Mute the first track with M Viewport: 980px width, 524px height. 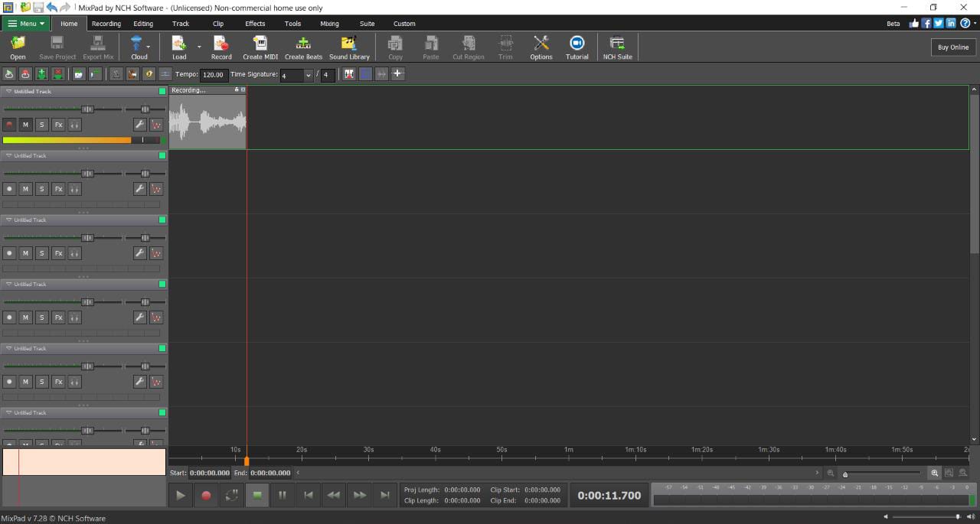pos(25,125)
